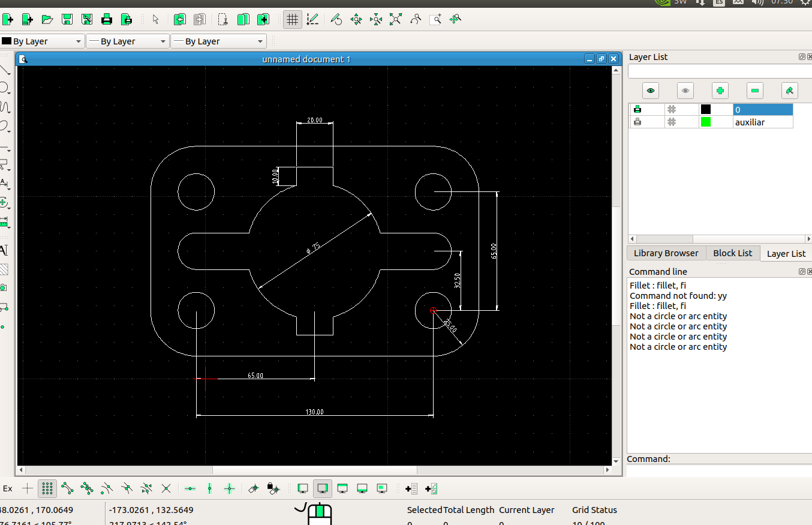Open the pen color By Layer dropdown

pyautogui.click(x=42, y=41)
